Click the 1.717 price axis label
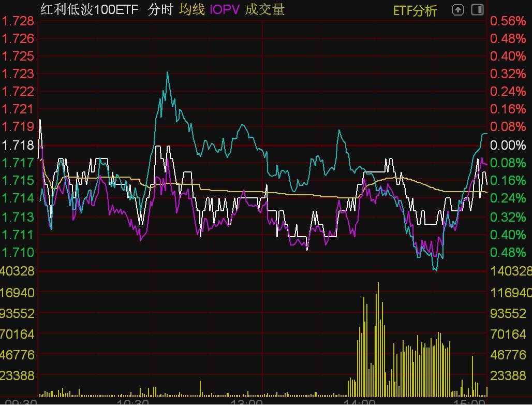Screen dimensions: 532x405 click(18, 163)
